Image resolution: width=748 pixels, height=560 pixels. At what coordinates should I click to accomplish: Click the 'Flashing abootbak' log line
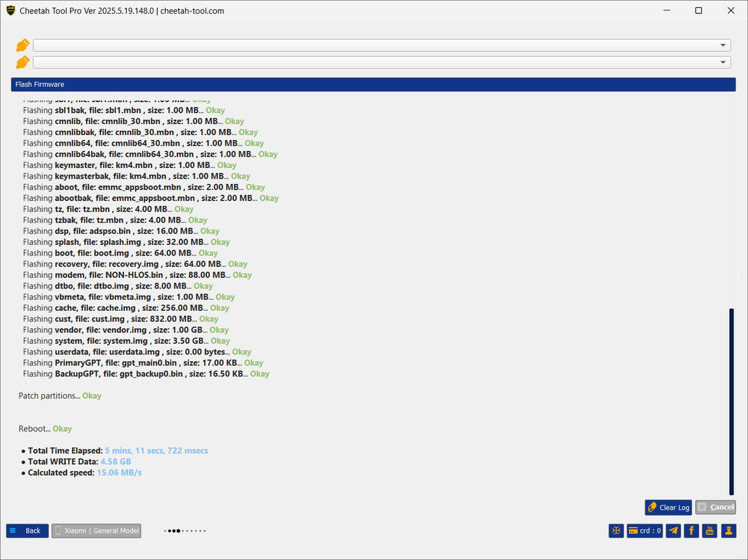point(150,198)
